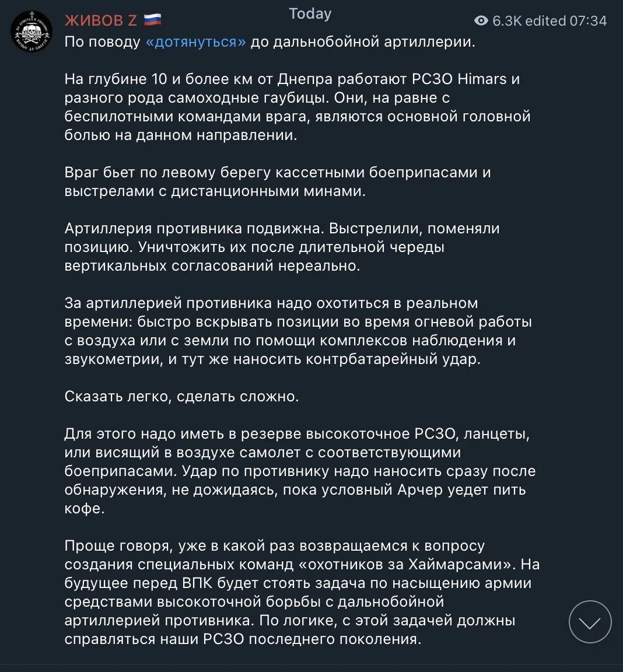
Task: Click the paragraph starting «Для этого надо»
Action: 300,471
